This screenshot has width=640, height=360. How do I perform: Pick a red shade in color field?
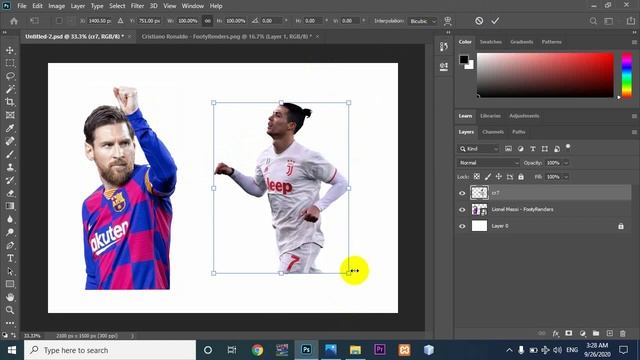[545, 75]
